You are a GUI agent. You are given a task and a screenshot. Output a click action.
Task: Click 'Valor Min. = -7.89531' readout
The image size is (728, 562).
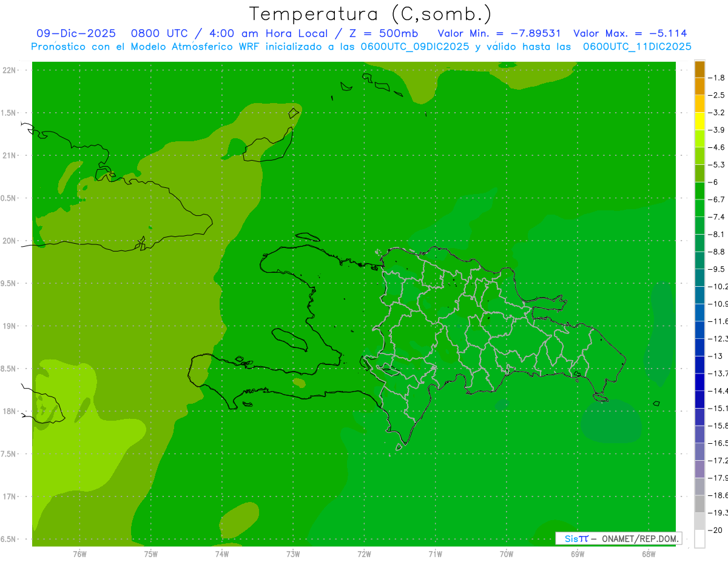click(499, 33)
